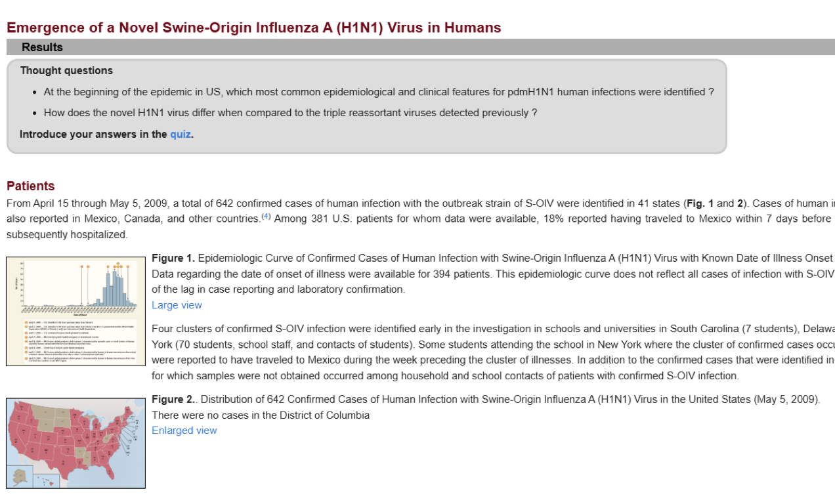The image size is (835, 504).
Task: Click the superscript citation (4) reference
Action: point(266,217)
